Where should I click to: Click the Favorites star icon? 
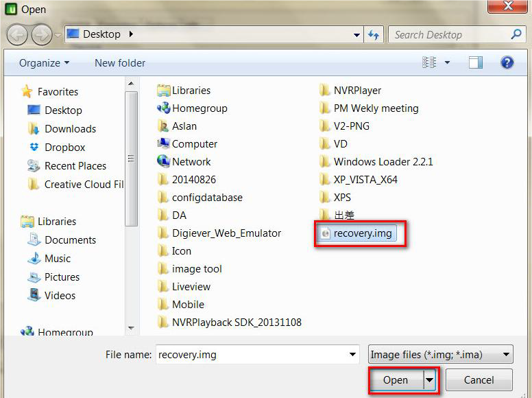coord(27,91)
